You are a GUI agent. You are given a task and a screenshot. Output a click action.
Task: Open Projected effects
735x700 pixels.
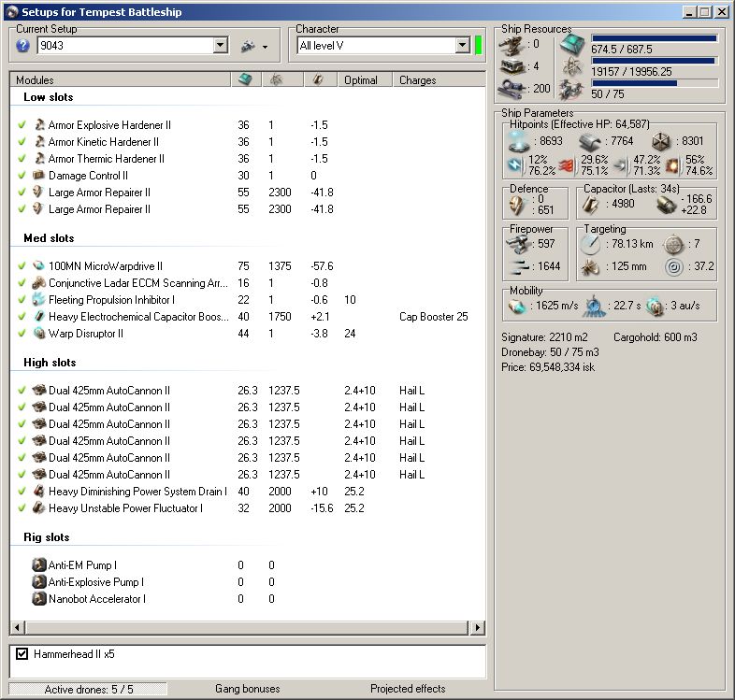[x=408, y=688]
